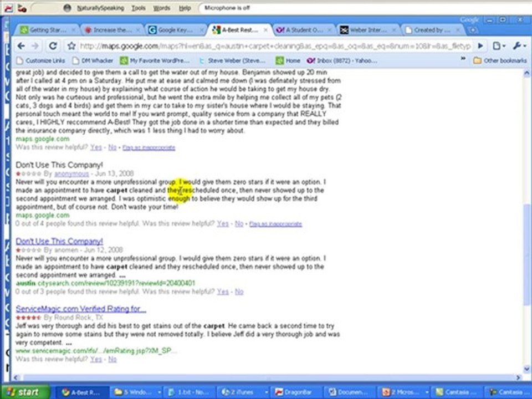The width and height of the screenshot is (532, 399).
Task: Click the round DragonBar status icon
Action: pos(67,8)
